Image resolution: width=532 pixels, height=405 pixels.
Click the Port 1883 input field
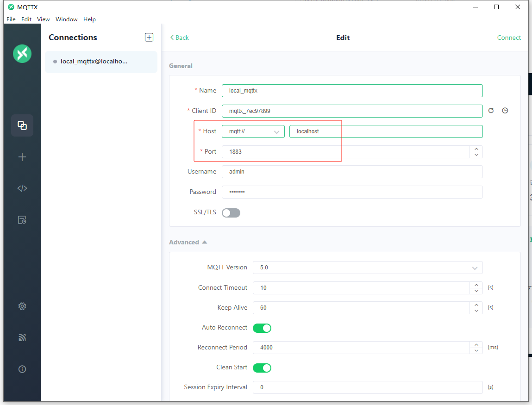[x=346, y=152]
